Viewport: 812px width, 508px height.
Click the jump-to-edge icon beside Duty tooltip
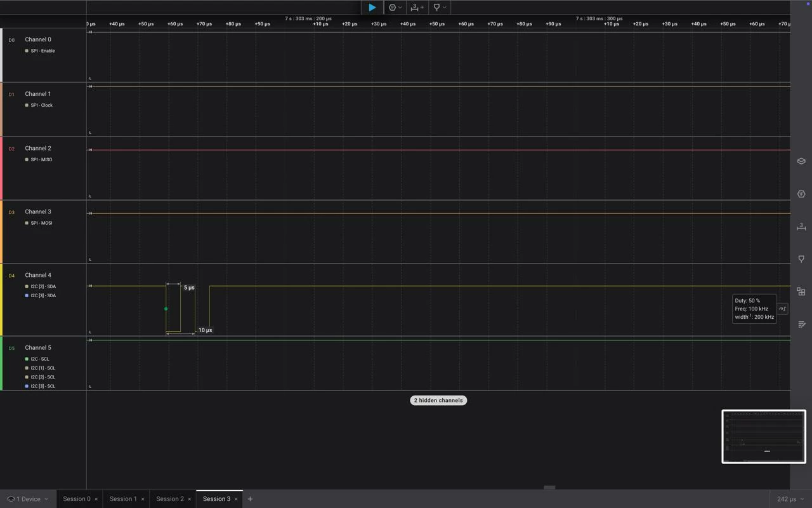tap(783, 309)
